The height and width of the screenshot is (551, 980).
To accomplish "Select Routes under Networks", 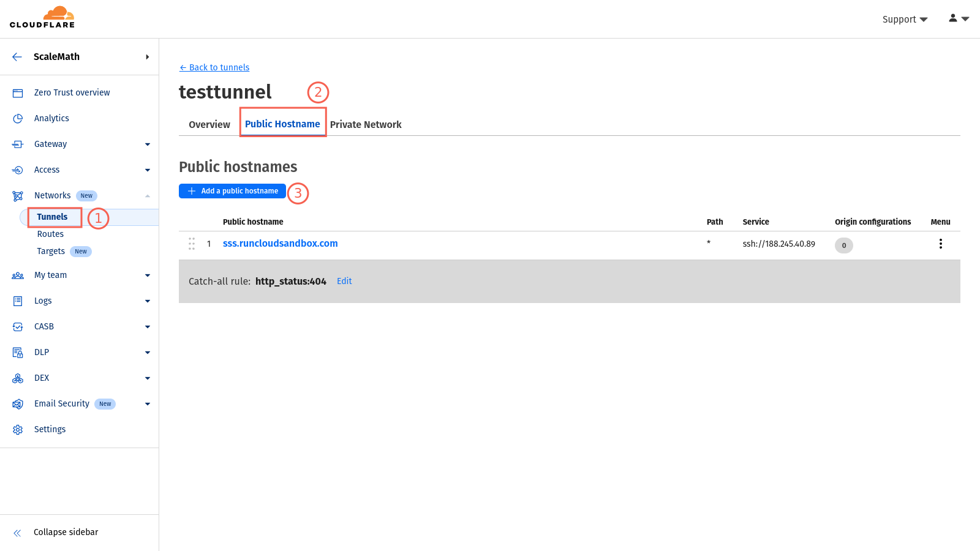I will click(x=50, y=234).
